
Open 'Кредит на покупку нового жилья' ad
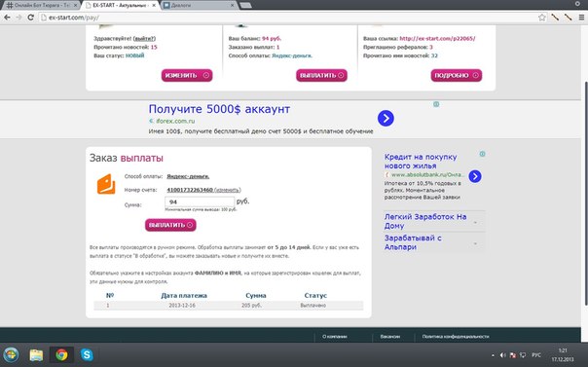(421, 162)
